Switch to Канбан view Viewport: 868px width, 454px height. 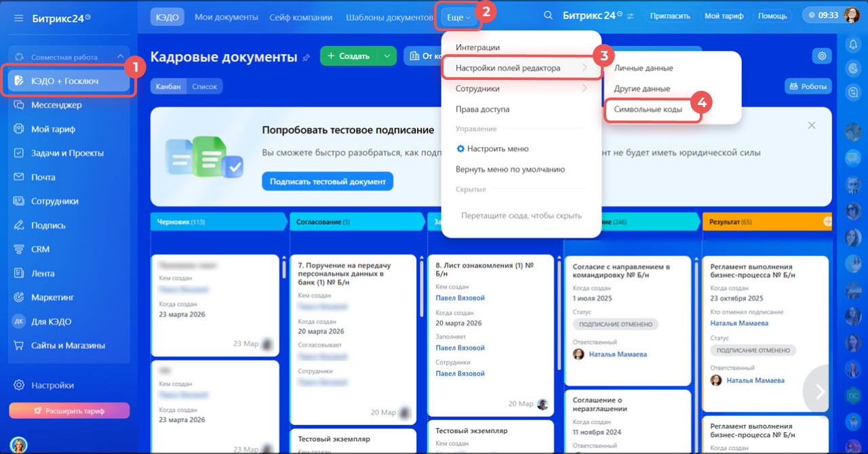169,86
